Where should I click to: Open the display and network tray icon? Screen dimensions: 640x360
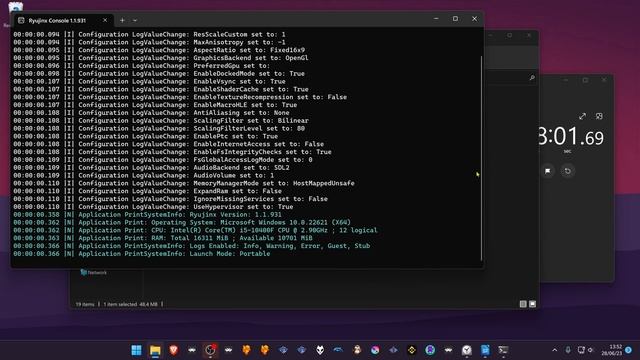click(x=581, y=350)
